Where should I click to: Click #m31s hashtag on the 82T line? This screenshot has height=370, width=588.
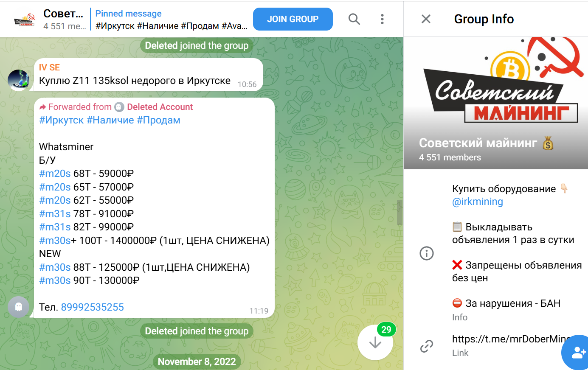click(55, 227)
